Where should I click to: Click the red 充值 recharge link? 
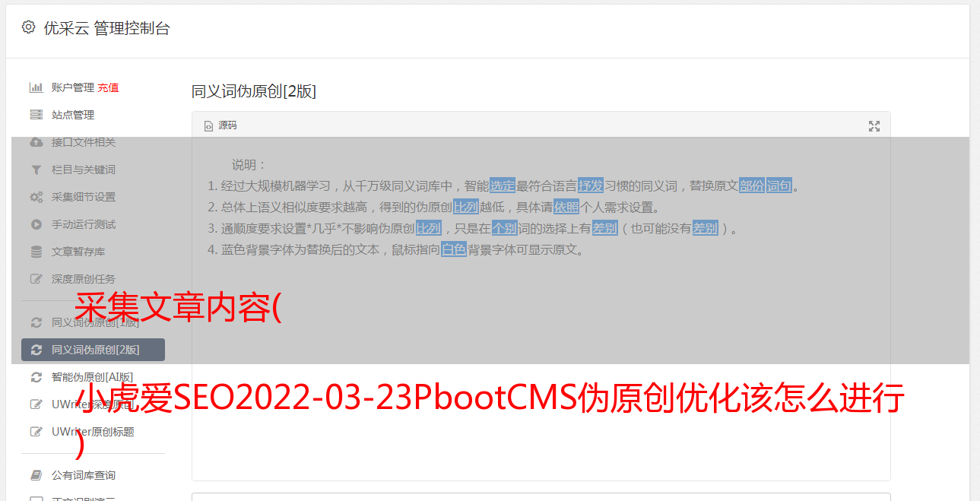tap(108, 87)
